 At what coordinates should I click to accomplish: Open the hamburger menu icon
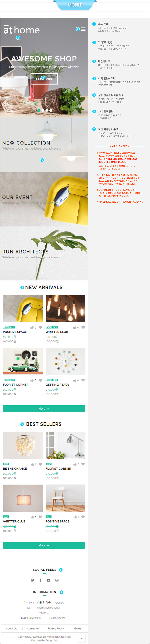[84, 29]
